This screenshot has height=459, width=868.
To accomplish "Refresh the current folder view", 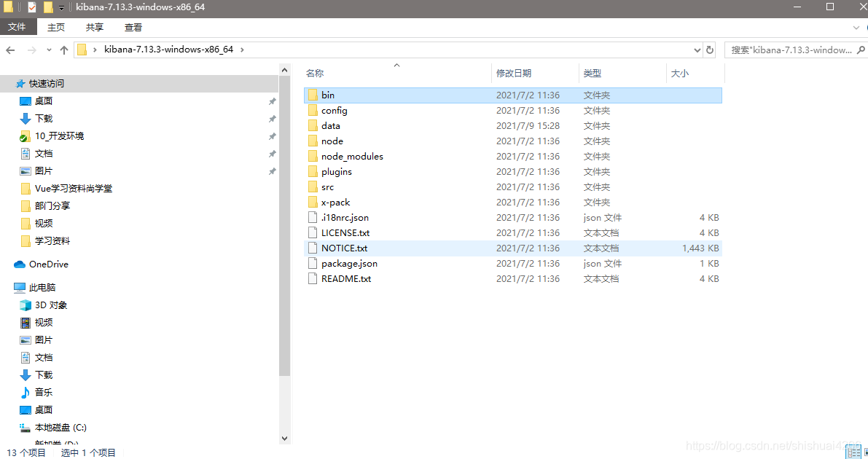I will point(710,50).
